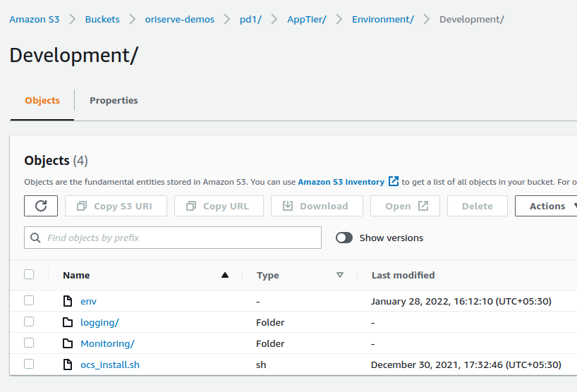
Task: Select the Objects tab
Action: pyautogui.click(x=42, y=100)
